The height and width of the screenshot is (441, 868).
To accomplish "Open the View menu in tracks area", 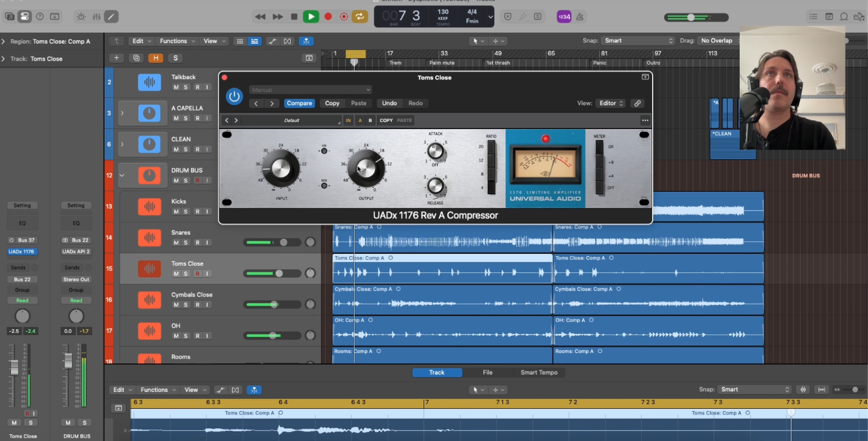I will 214,41.
